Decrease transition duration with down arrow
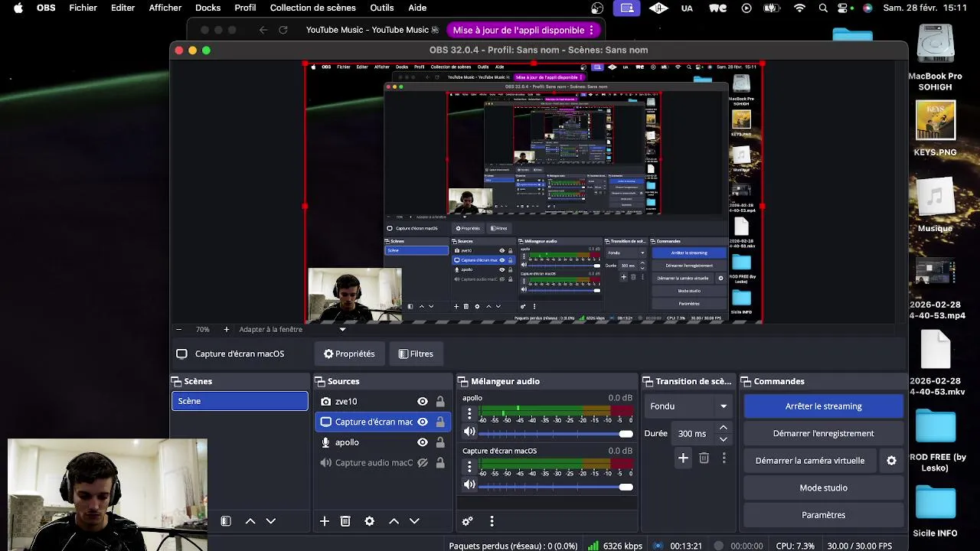The height and width of the screenshot is (551, 980). (723, 439)
